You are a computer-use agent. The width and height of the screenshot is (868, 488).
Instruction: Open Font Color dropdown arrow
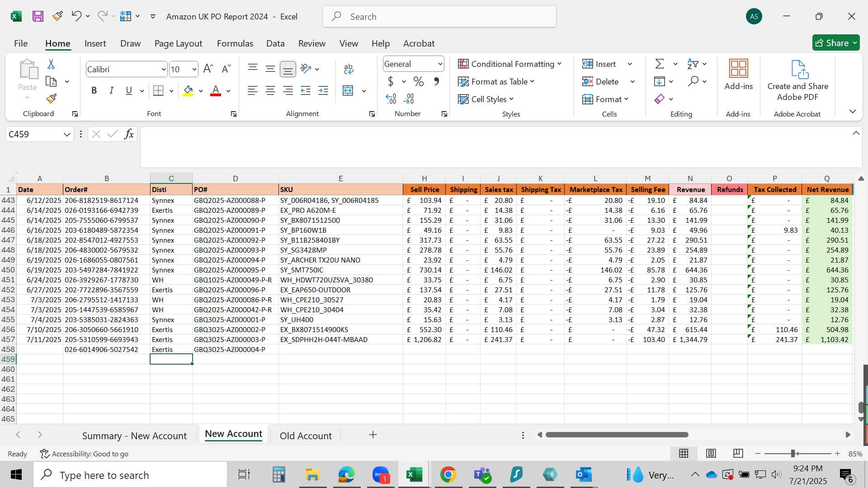[229, 91]
